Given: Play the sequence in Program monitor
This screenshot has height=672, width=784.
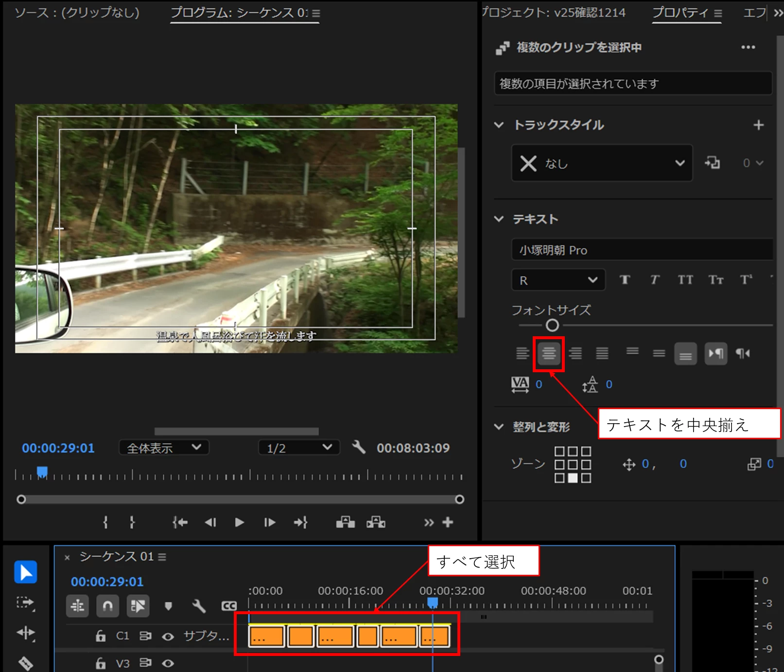Looking at the screenshot, I should pyautogui.click(x=239, y=522).
